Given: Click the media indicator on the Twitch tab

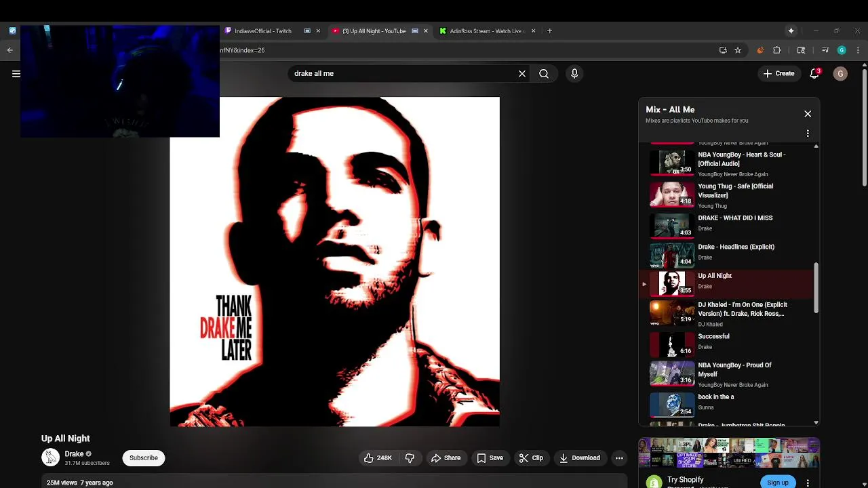Looking at the screenshot, I should tap(307, 30).
